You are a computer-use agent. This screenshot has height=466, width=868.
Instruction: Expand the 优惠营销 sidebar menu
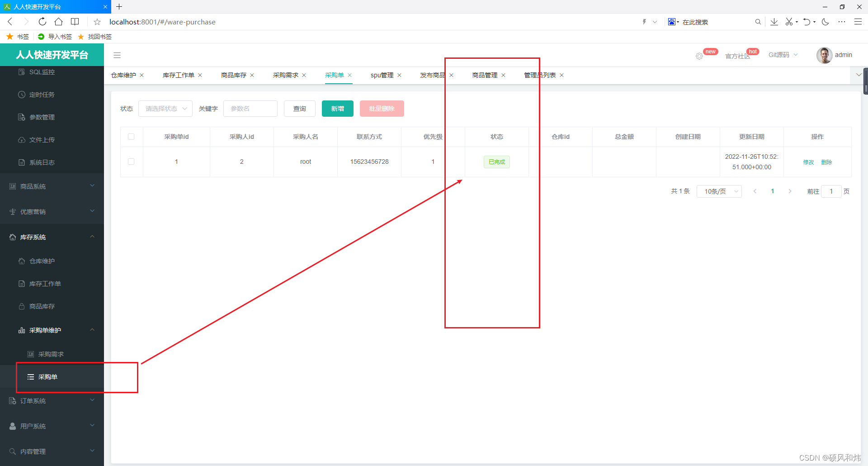point(52,211)
